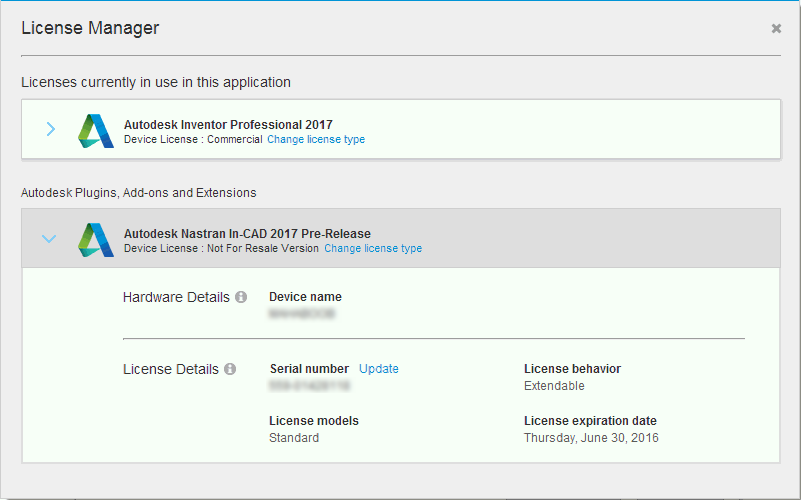The image size is (801, 500).
Task: Click the Autodesk Nastran In-CAD logo icon
Action: (95, 240)
